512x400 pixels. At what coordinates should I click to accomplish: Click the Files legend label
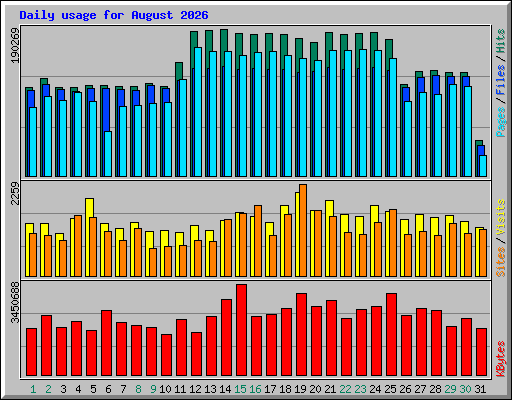[x=501, y=80]
